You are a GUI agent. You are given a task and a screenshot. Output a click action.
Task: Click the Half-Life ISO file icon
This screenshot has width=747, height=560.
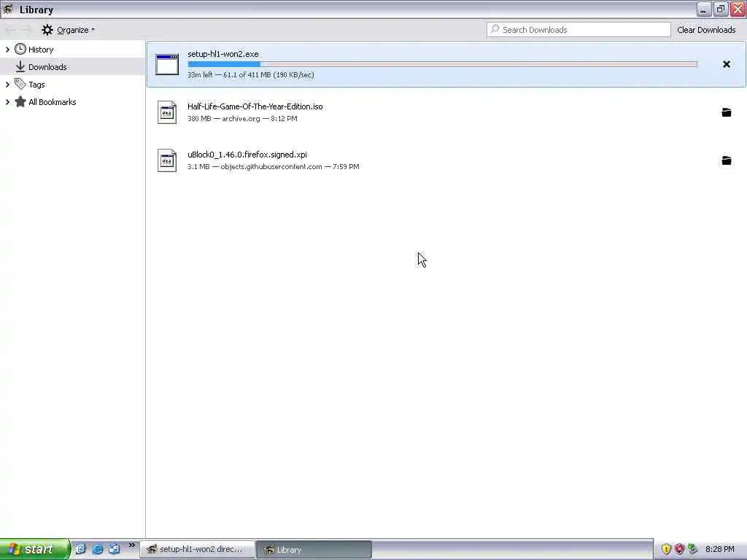(x=167, y=112)
